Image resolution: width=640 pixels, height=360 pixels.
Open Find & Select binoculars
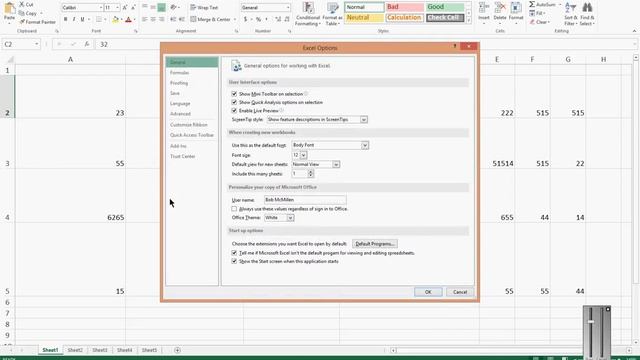point(587,13)
